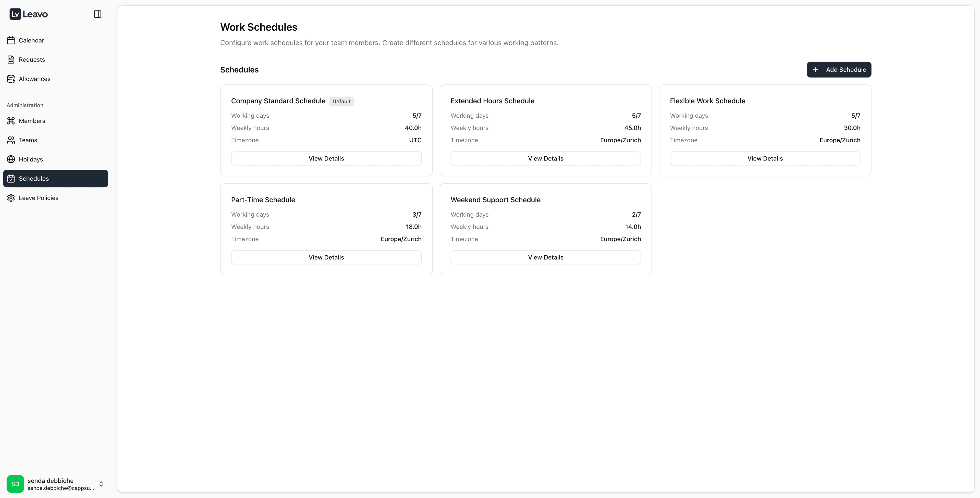Click the Holidays globe icon
Viewport: 980px width, 498px height.
[x=11, y=159]
